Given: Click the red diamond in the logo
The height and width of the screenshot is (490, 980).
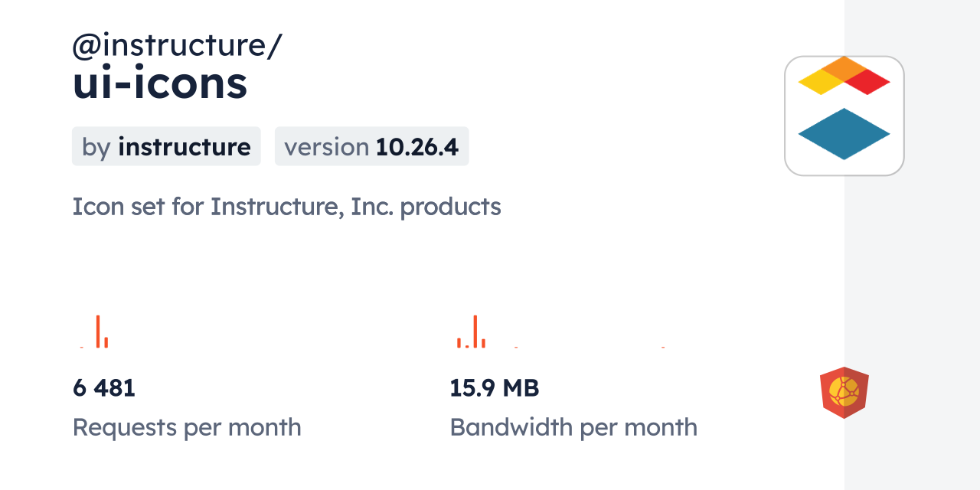Looking at the screenshot, I should (x=868, y=81).
